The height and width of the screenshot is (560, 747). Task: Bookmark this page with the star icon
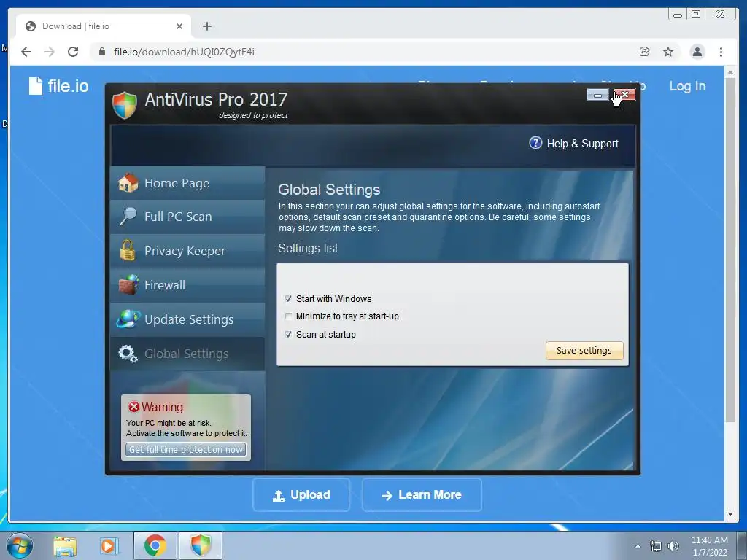click(x=668, y=52)
